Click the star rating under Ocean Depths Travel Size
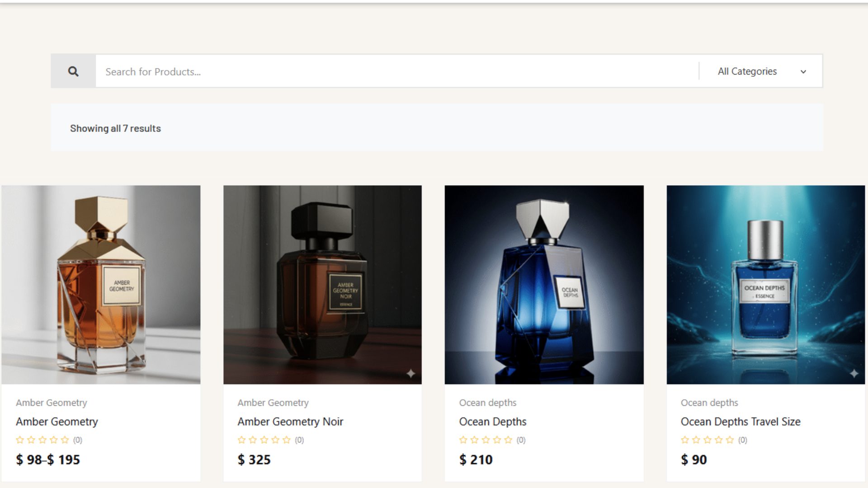The width and height of the screenshot is (868, 488). tap(707, 440)
